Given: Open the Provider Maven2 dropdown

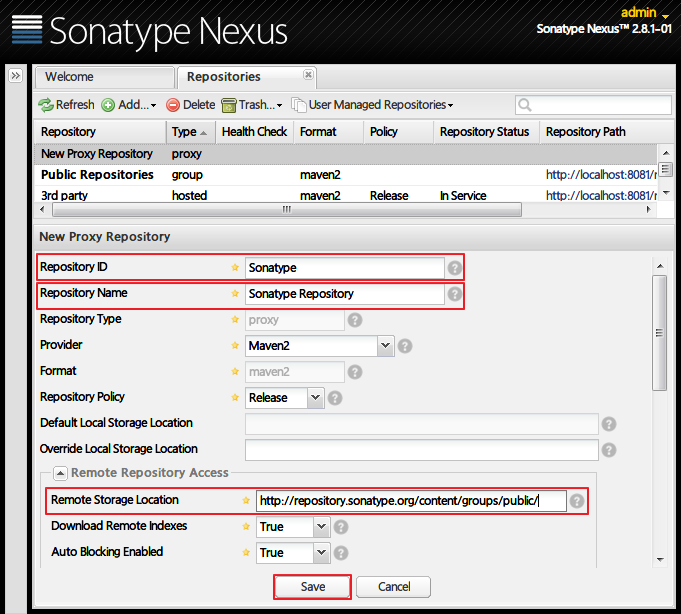Looking at the screenshot, I should pos(385,346).
